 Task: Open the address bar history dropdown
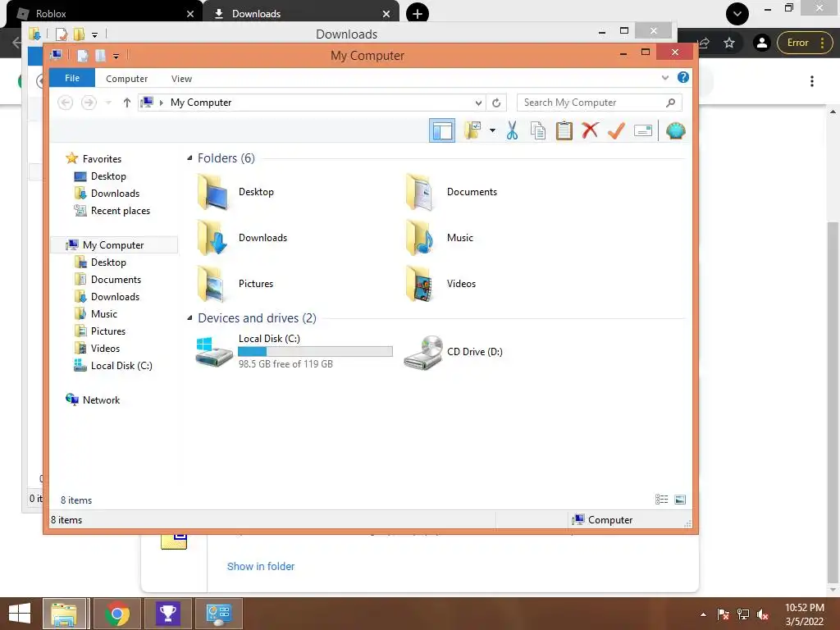[478, 103]
